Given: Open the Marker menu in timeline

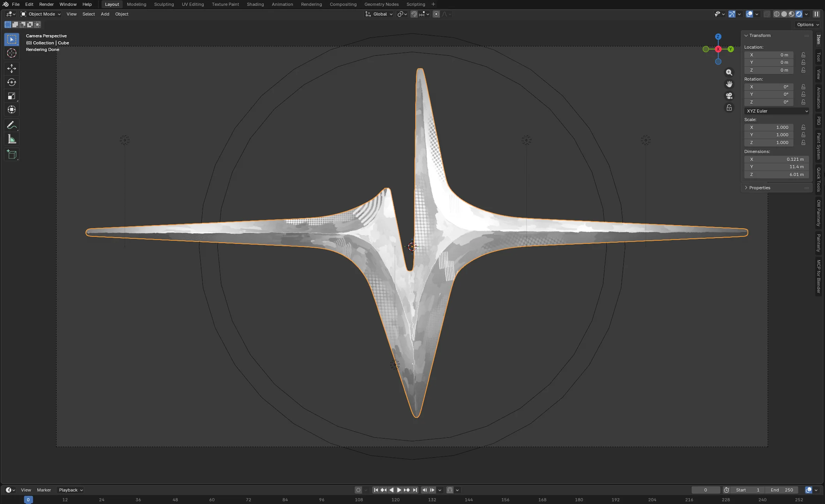Looking at the screenshot, I should pyautogui.click(x=44, y=490).
